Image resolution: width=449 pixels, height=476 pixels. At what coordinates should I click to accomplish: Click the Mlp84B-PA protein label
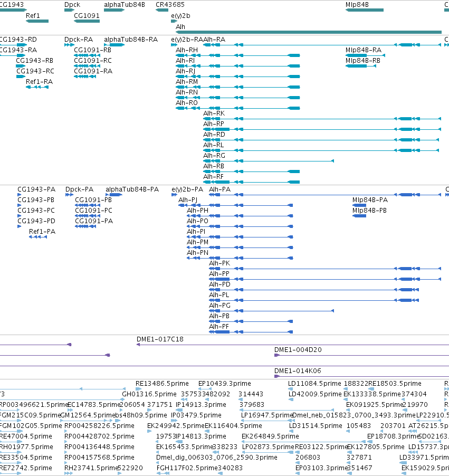[x=370, y=200]
